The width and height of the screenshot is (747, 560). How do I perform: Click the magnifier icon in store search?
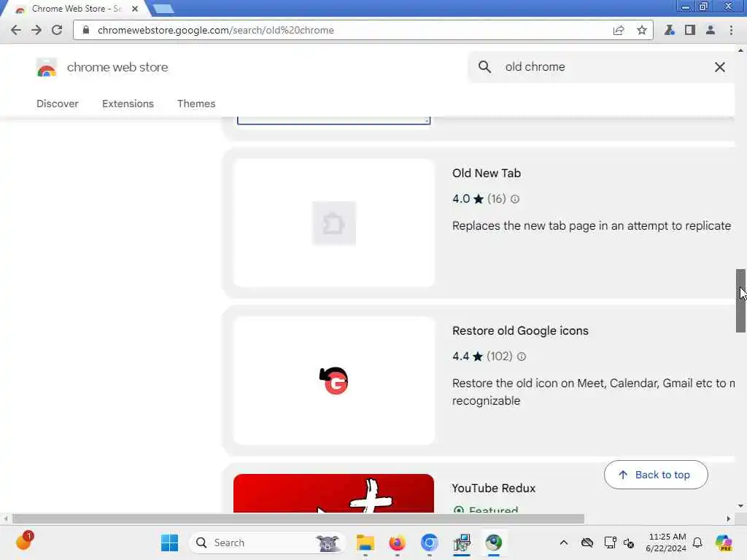(x=484, y=66)
